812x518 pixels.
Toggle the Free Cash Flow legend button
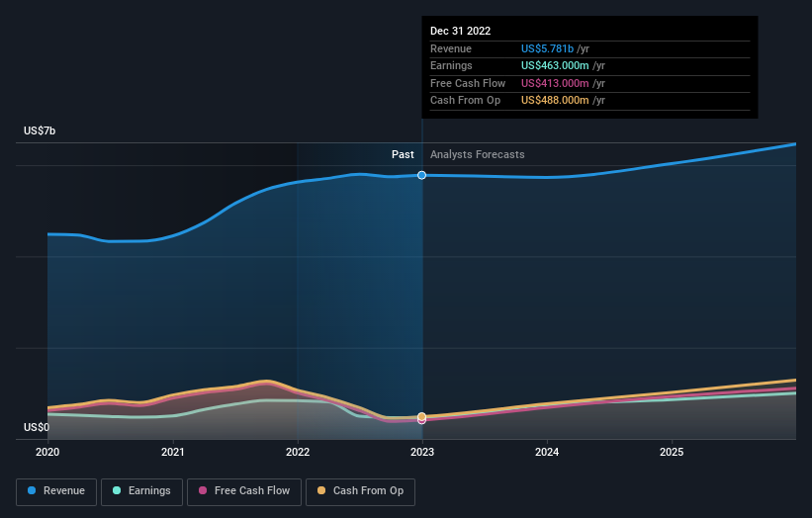[244, 491]
